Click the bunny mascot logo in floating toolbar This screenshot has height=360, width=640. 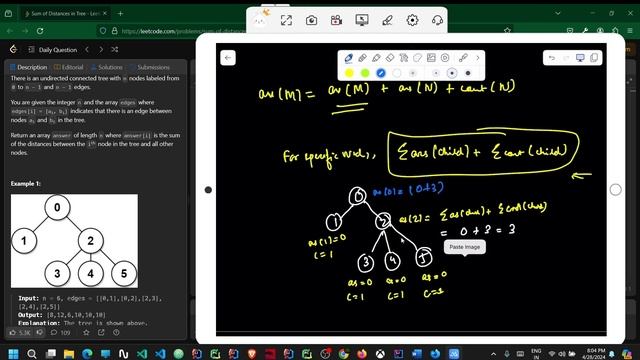coord(260,19)
